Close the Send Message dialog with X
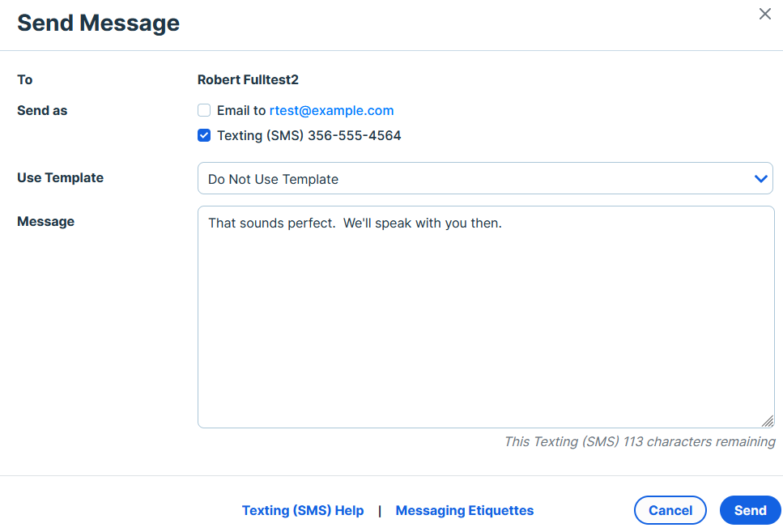 click(x=764, y=14)
